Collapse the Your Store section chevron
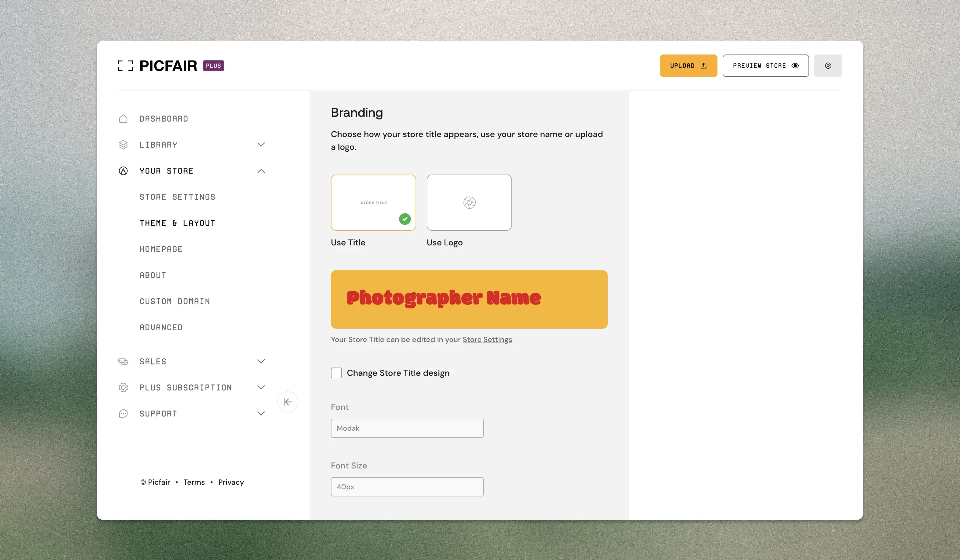This screenshot has height=560, width=960. 261,171
